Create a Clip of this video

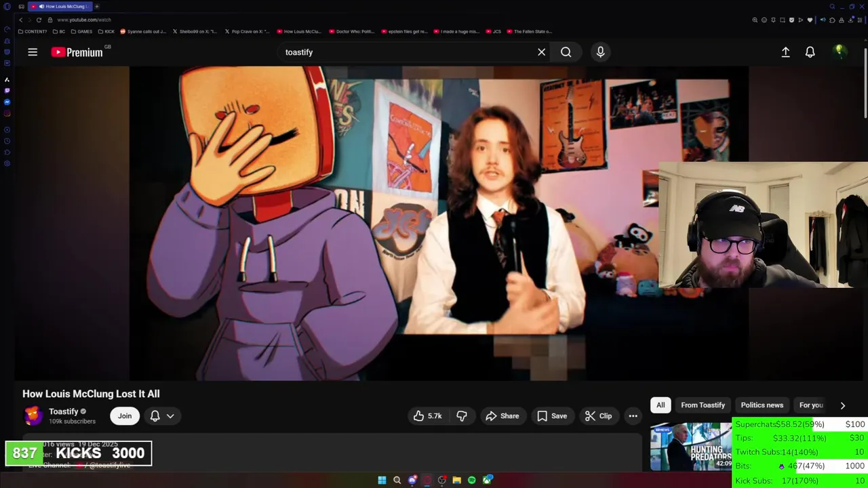tap(598, 416)
